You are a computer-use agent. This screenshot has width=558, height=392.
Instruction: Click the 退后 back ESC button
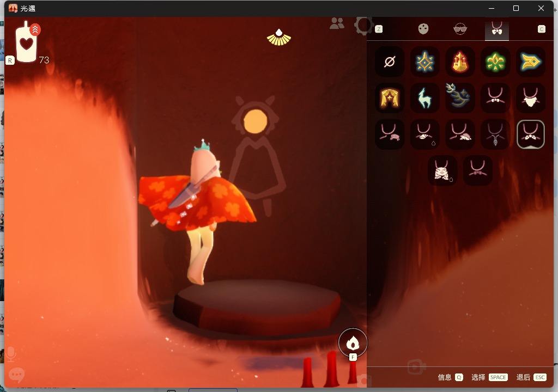tap(531, 377)
